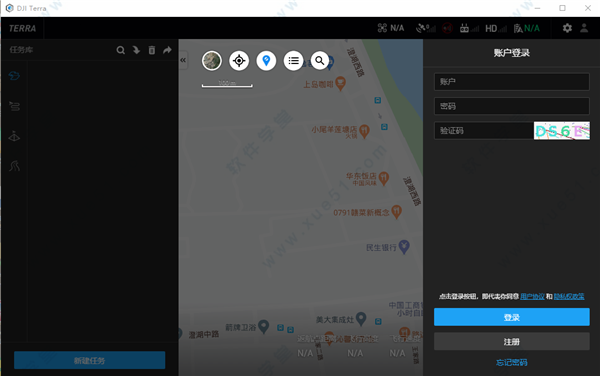Switch map to satellite imagery thumbnail
The width and height of the screenshot is (600, 376).
212,60
